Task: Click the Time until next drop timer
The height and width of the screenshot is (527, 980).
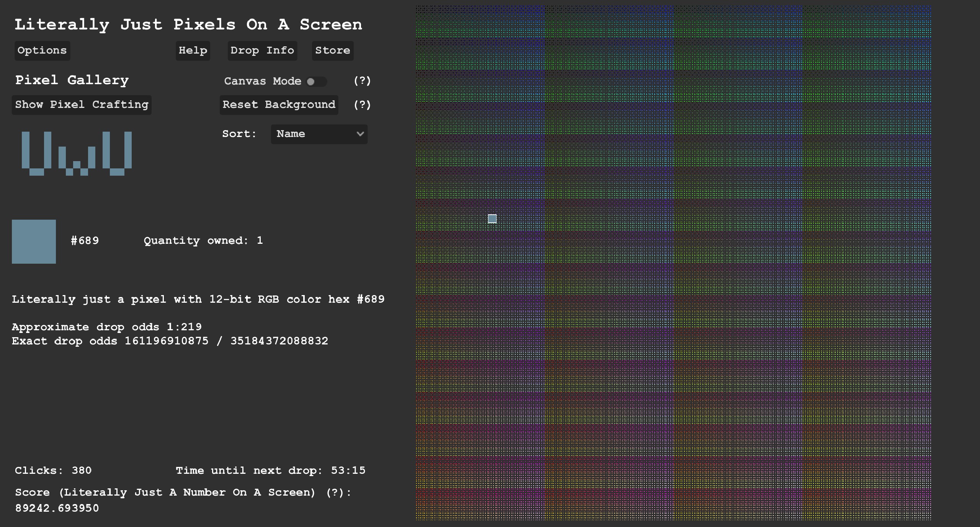Action: (270, 470)
